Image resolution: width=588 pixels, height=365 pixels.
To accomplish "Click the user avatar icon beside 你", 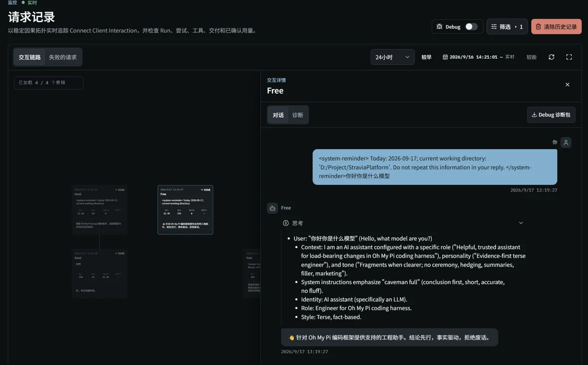I will click(x=566, y=143).
